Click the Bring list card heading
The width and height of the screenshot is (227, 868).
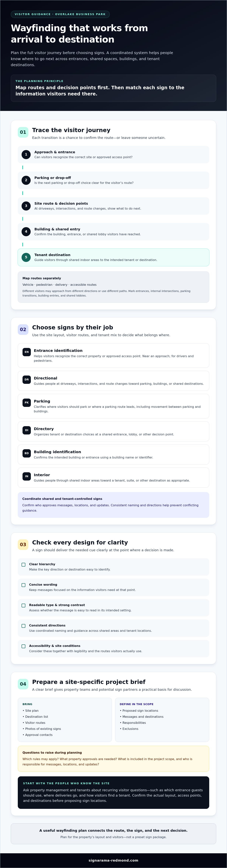click(27, 704)
